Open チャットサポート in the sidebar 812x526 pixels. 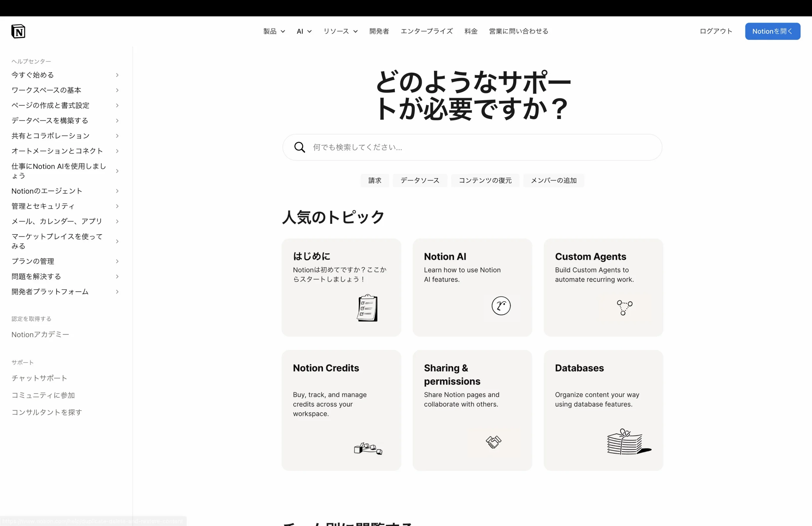point(39,378)
